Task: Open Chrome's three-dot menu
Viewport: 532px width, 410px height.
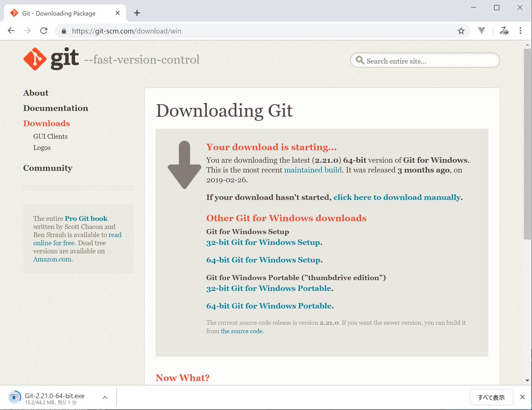Action: (x=520, y=31)
